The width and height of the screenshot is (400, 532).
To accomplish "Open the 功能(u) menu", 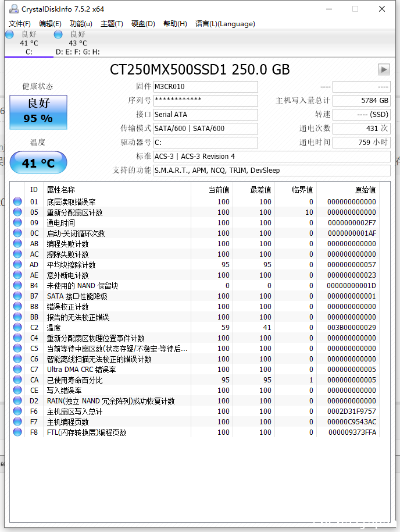I will (81, 24).
